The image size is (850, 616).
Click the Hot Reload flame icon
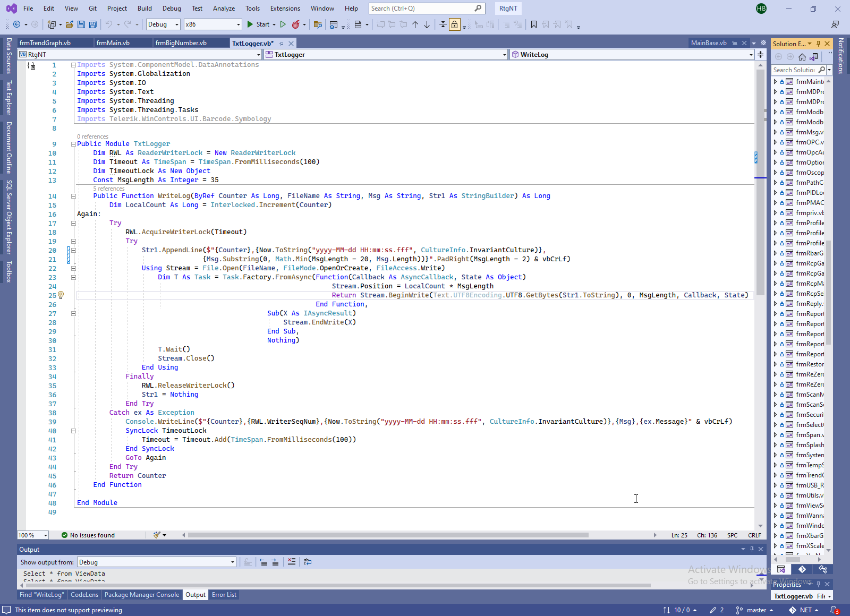[x=295, y=24]
